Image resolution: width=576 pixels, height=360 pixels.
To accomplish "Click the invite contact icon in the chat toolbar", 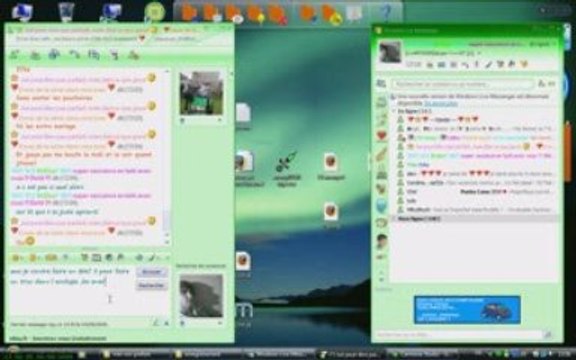I will point(15,55).
